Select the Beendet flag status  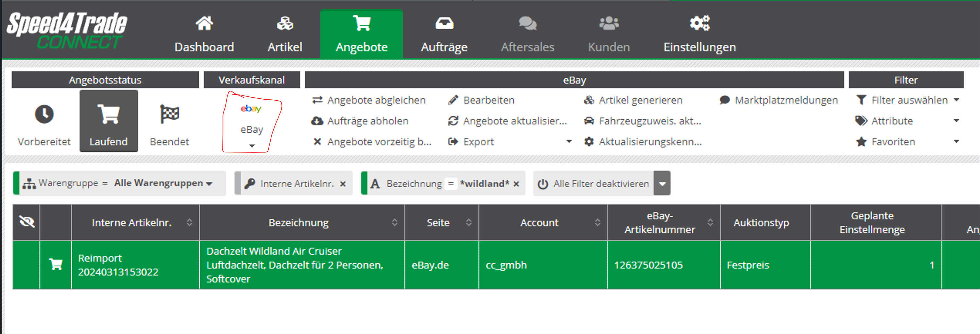[x=169, y=122]
